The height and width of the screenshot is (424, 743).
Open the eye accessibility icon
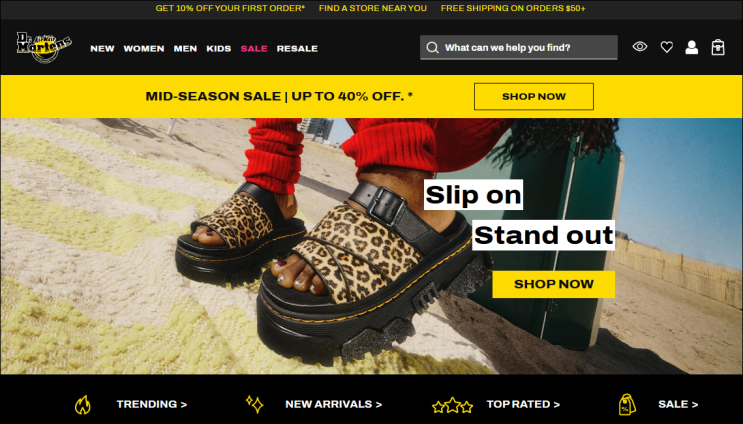pos(640,46)
